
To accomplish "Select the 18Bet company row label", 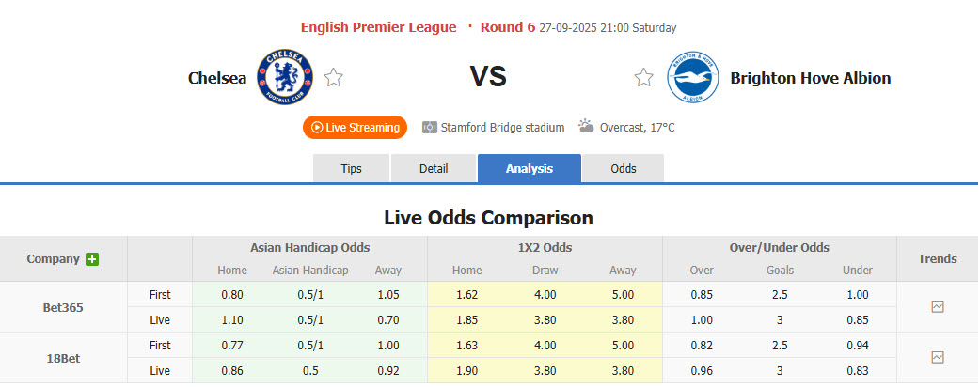I will point(63,358).
